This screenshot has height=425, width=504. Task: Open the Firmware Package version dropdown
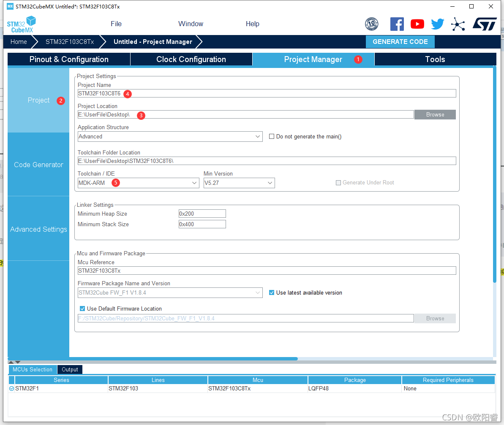click(x=170, y=293)
